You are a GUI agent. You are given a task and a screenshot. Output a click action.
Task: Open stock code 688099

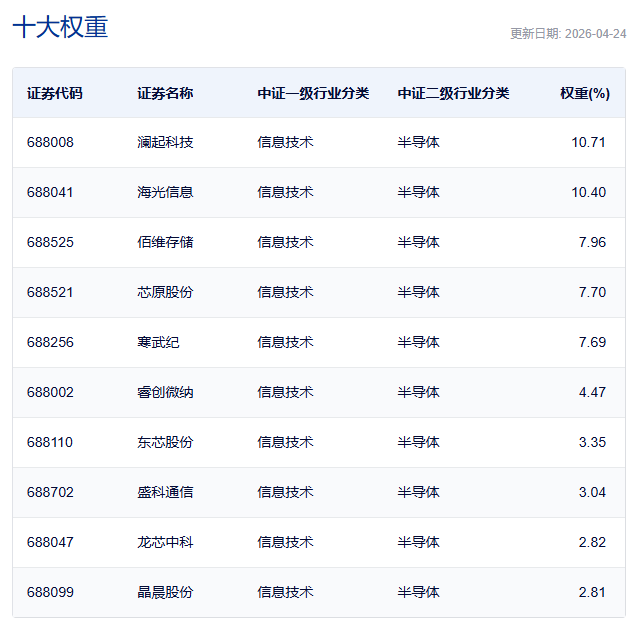coord(50,592)
